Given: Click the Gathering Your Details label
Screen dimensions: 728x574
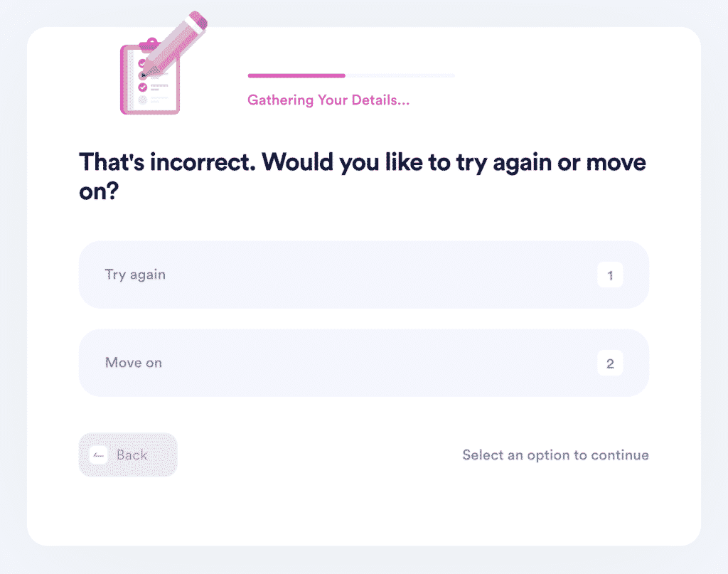Looking at the screenshot, I should [328, 100].
